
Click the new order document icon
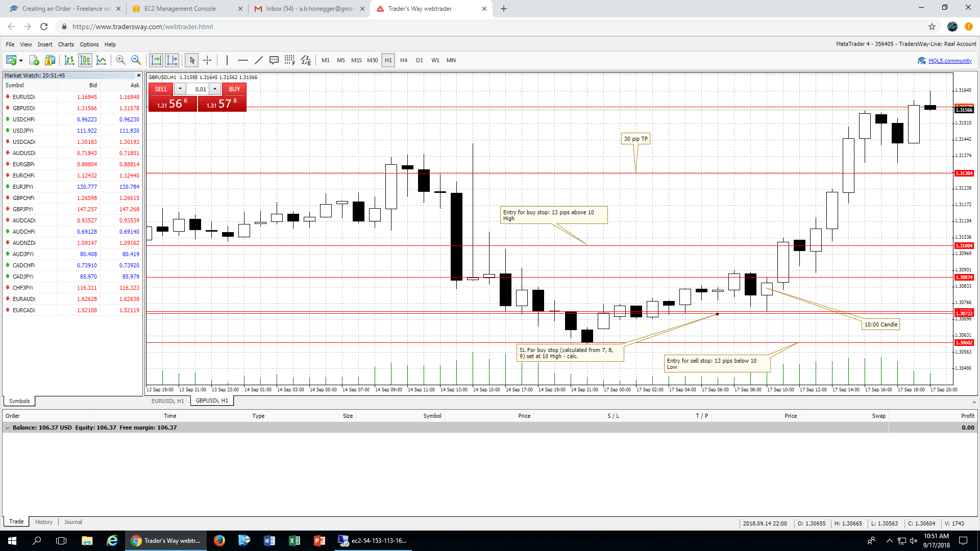[x=34, y=60]
